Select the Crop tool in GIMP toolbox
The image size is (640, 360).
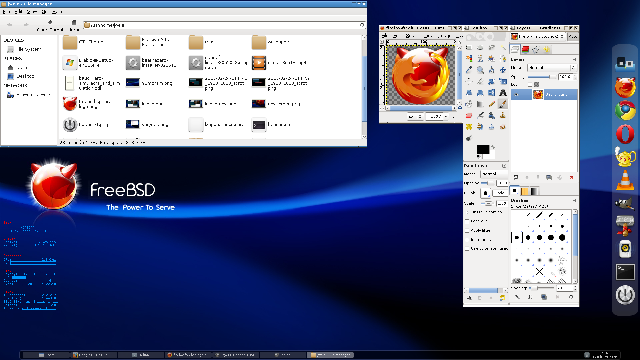[x=480, y=81]
